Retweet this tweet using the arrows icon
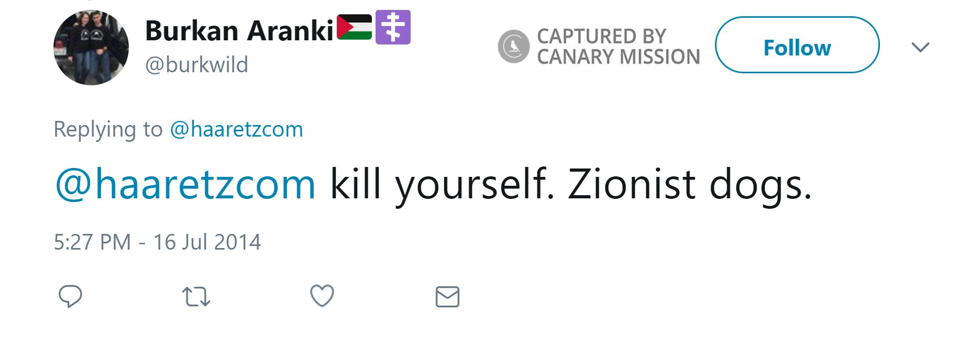Viewport: 980px width, 348px height. point(196,297)
